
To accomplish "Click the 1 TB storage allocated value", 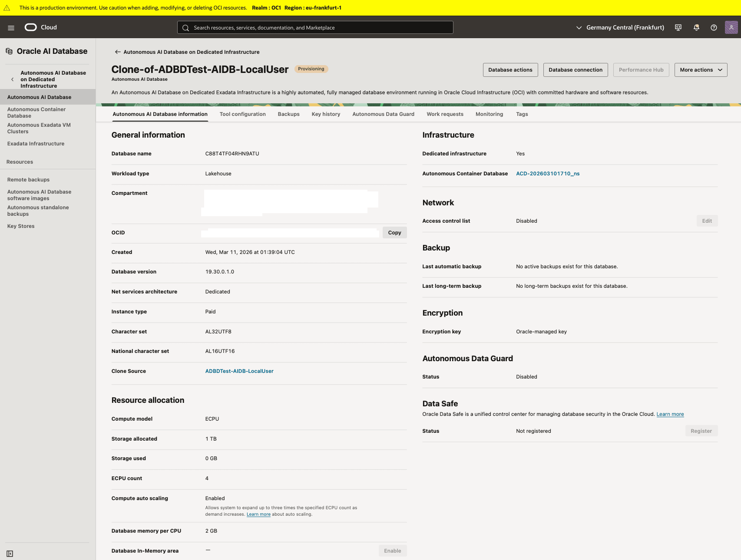I will [x=211, y=439].
